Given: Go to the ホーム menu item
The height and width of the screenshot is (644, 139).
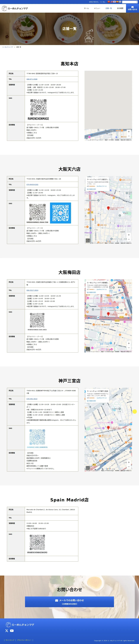Looking at the screenshot, I should coord(86,8).
